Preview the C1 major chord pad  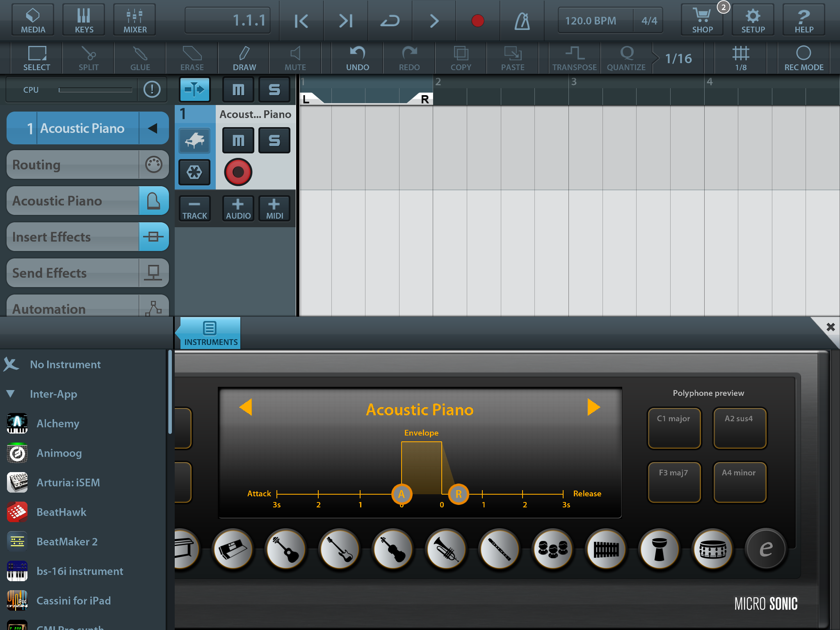674,428
